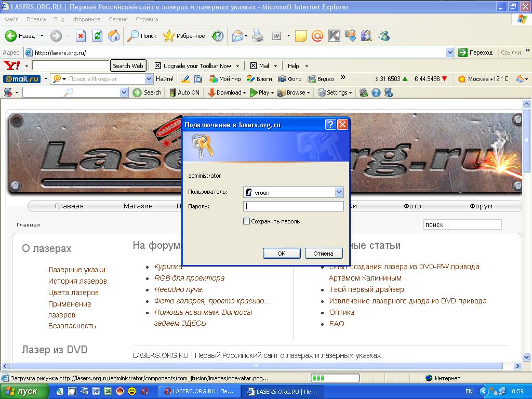Open Excel quick launch icon in taskbar
The width and height of the screenshot is (532, 399).
pyautogui.click(x=108, y=392)
